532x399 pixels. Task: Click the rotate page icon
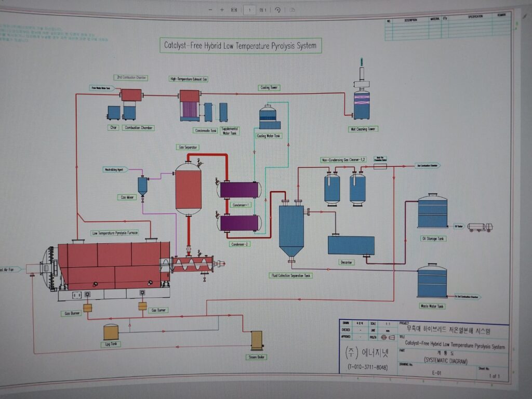tap(277, 10)
